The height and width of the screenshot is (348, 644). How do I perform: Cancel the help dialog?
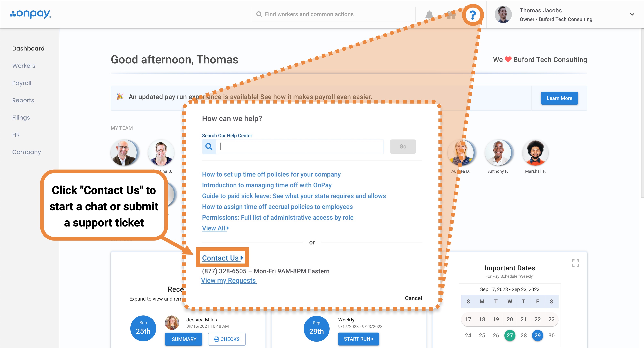tap(413, 298)
